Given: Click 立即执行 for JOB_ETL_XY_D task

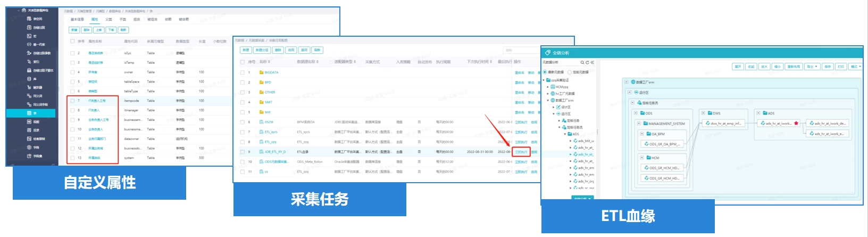Looking at the screenshot, I should point(521,152).
